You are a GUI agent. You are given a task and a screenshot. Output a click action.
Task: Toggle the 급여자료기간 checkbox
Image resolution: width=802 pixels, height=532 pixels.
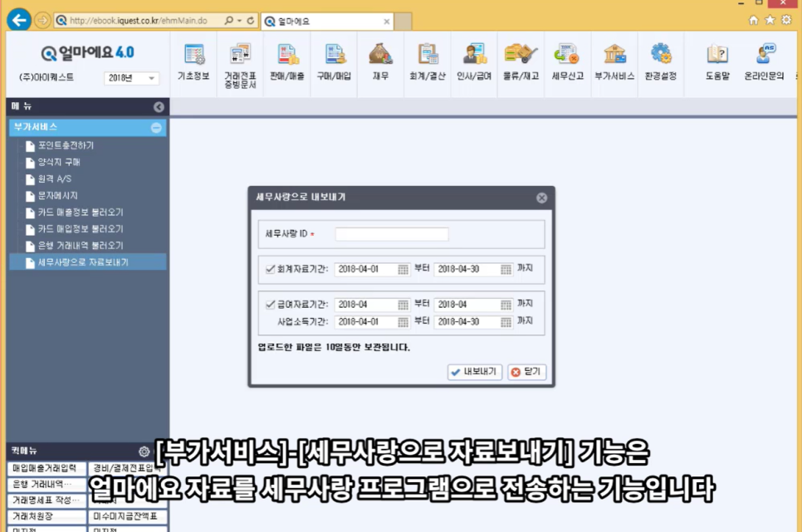click(271, 305)
